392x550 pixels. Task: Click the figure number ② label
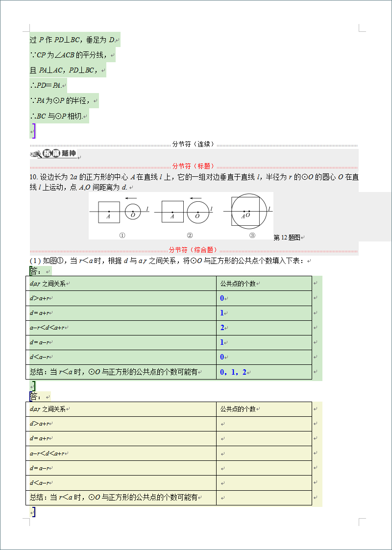[190, 236]
